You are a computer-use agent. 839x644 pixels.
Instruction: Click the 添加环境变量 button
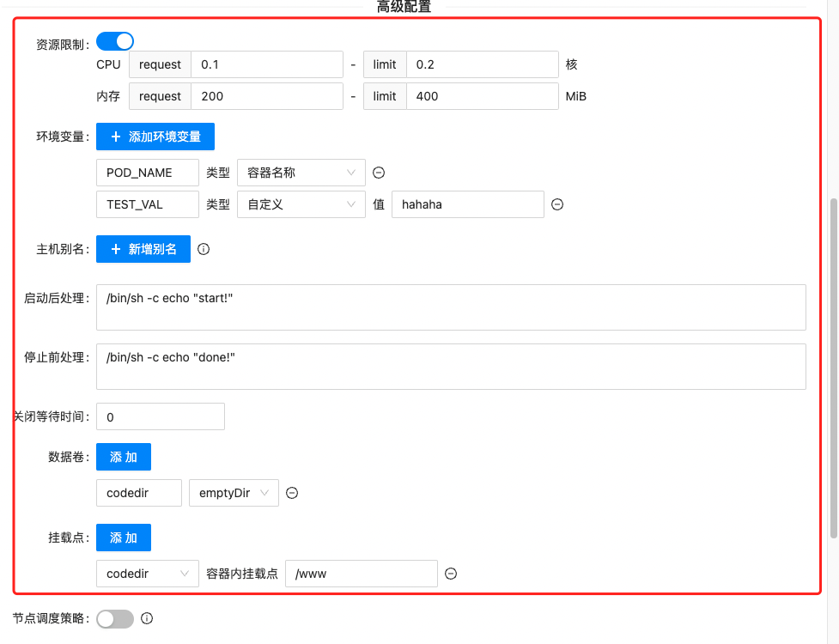pos(155,137)
